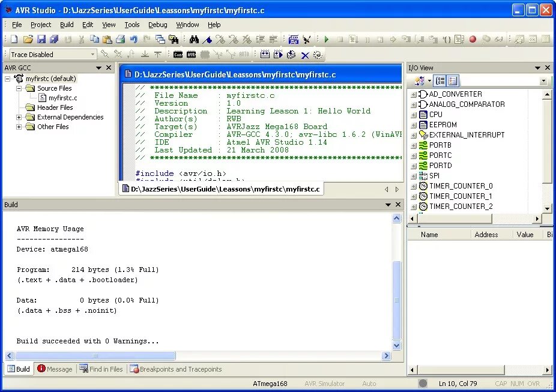Expand the TIMER_COUNTER_0 node

pyautogui.click(x=414, y=187)
